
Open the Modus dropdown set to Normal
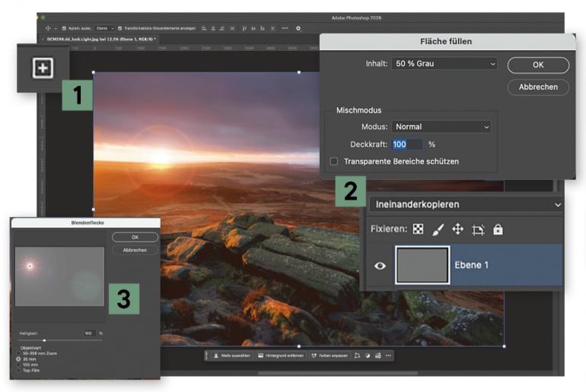point(441,126)
